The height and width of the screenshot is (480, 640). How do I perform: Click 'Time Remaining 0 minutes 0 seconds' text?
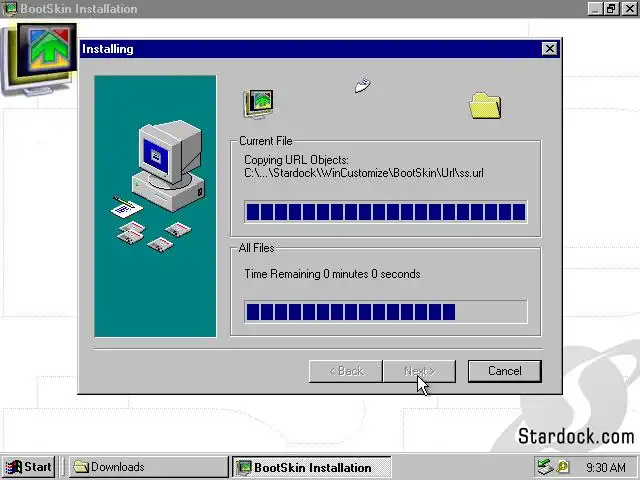click(332, 274)
